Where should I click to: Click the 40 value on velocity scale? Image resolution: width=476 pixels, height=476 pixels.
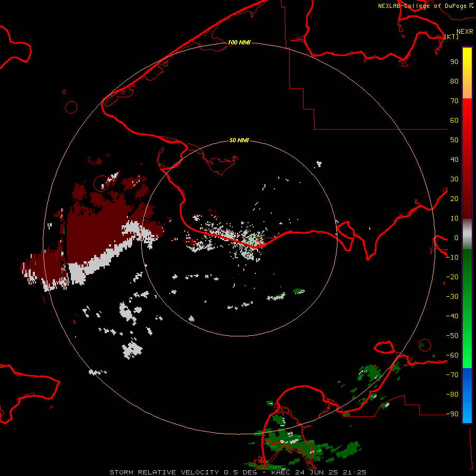pyautogui.click(x=454, y=159)
